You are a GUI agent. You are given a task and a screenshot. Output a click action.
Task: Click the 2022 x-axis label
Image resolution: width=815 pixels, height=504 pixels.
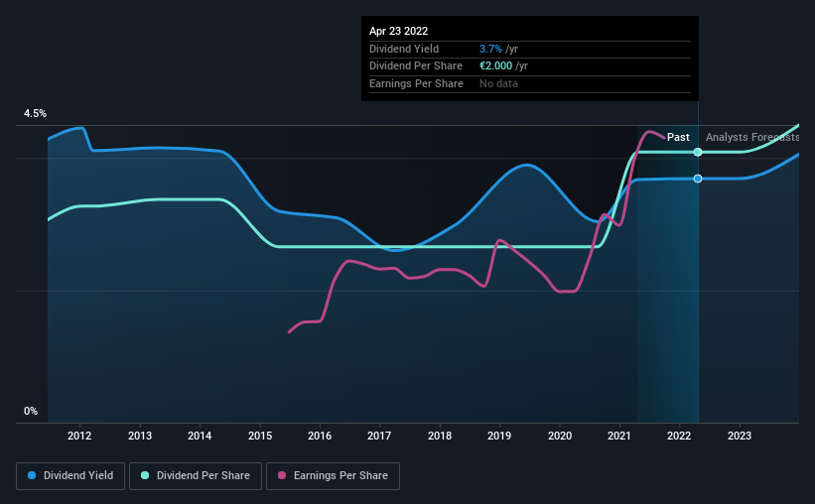(679, 436)
